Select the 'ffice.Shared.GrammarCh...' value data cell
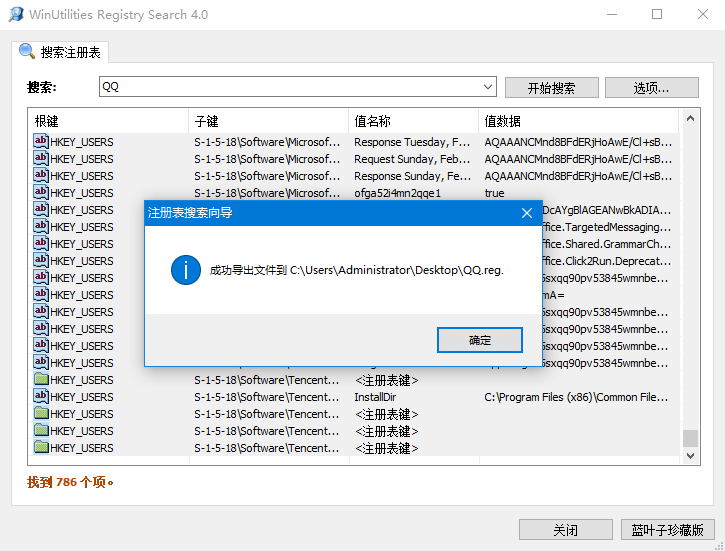This screenshot has height=551, width=725. tap(606, 244)
